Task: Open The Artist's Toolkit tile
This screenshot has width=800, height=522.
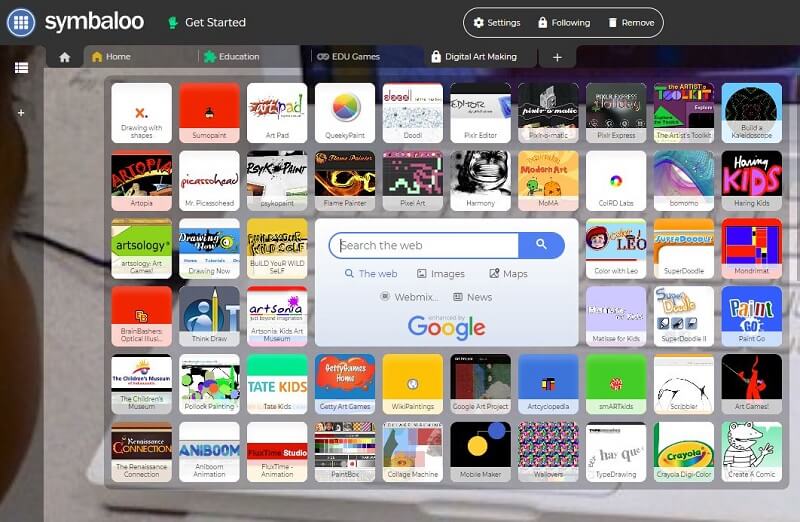Action: pos(684,113)
